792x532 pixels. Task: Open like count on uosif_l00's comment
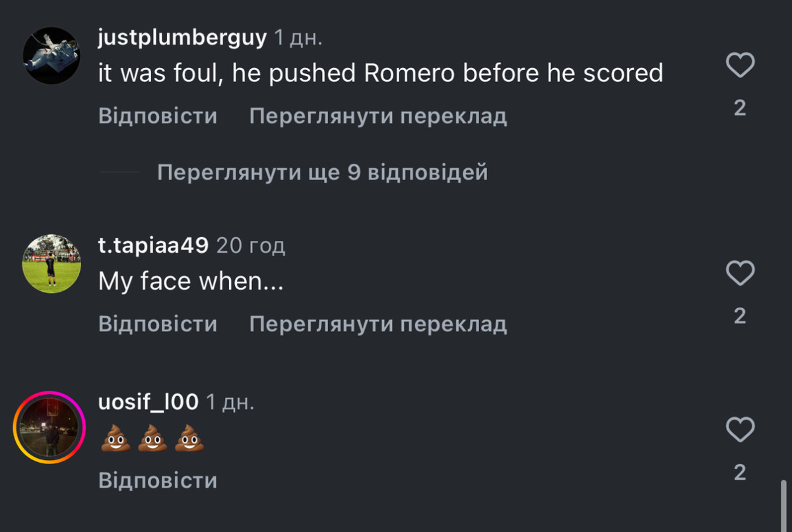click(x=740, y=473)
